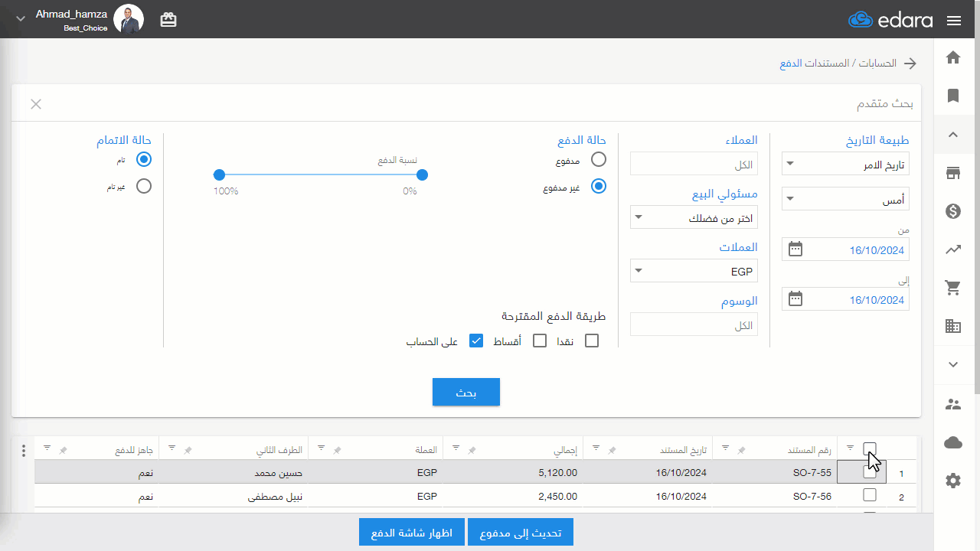Open the shopping cart sidebar icon
This screenshot has width=980, height=551.
pyautogui.click(x=953, y=288)
